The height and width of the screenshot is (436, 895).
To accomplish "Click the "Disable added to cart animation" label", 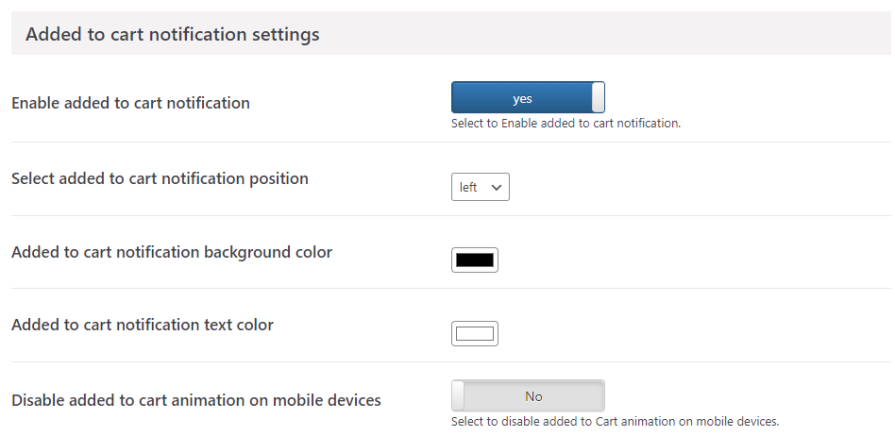I will [196, 400].
